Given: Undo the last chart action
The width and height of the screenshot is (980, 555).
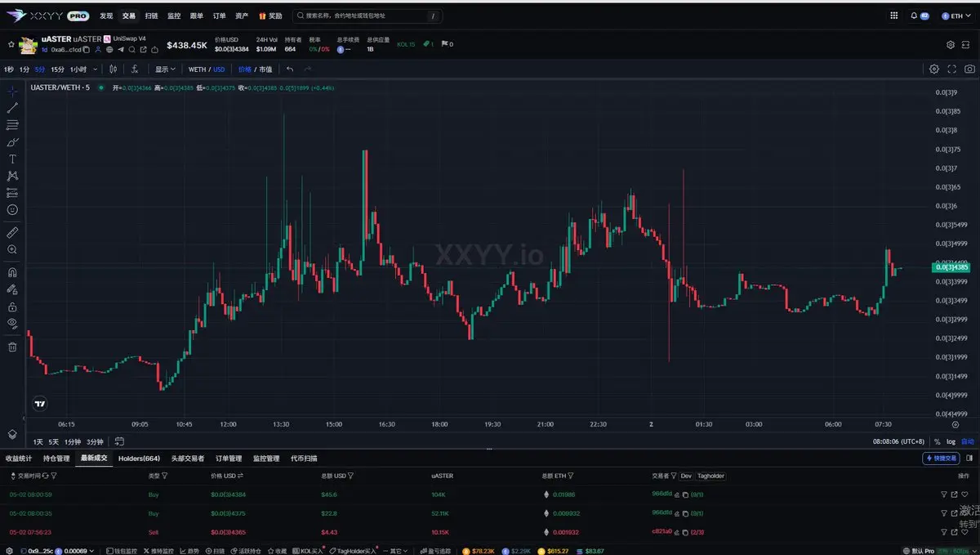Looking at the screenshot, I should [290, 69].
